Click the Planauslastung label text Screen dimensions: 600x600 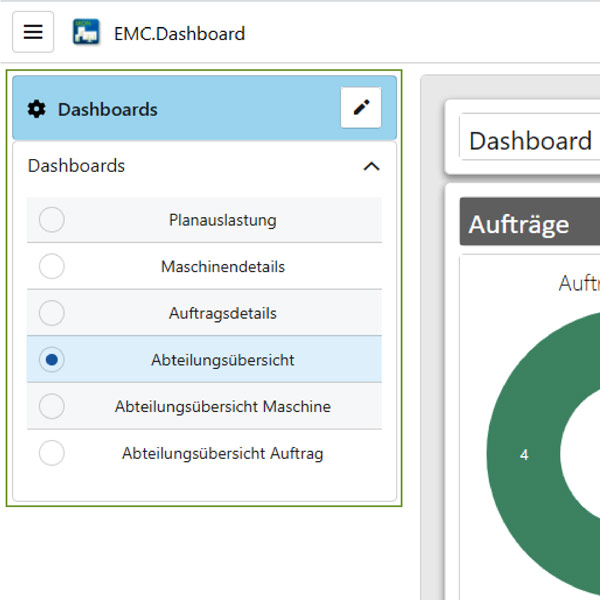(223, 220)
